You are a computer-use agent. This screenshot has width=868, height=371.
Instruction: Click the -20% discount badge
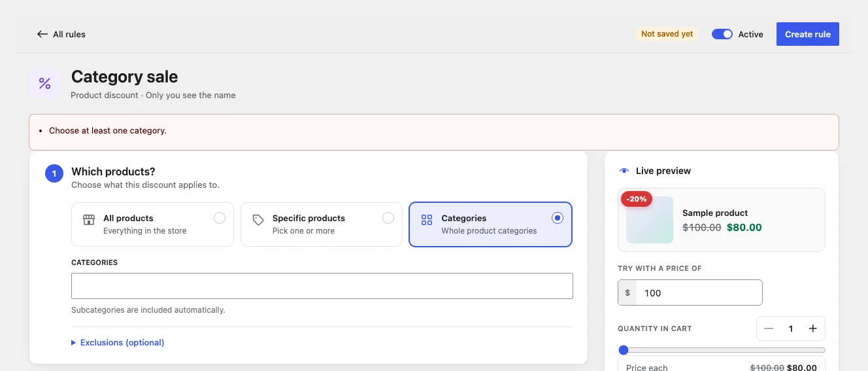tap(637, 198)
